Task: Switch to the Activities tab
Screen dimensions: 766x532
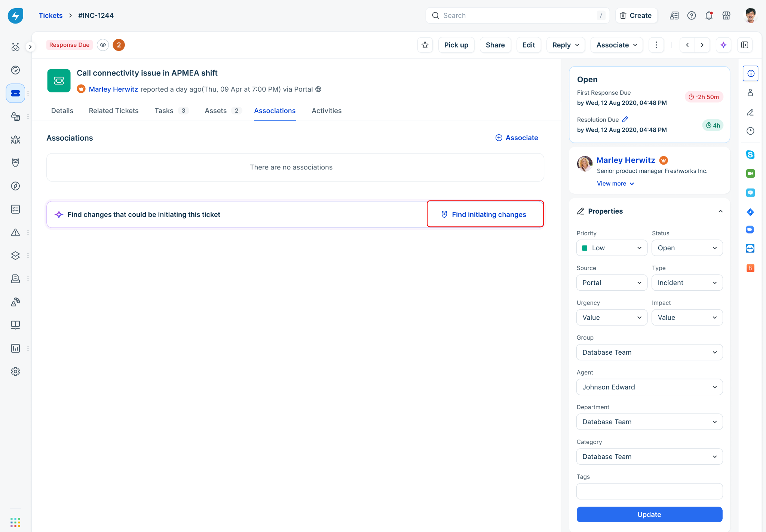Action: click(x=327, y=111)
